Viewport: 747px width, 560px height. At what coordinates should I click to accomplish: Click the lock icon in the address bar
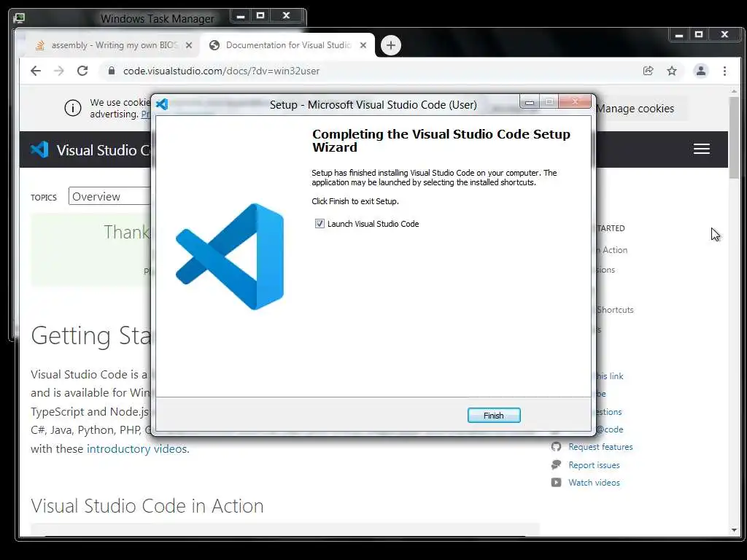pyautogui.click(x=112, y=71)
